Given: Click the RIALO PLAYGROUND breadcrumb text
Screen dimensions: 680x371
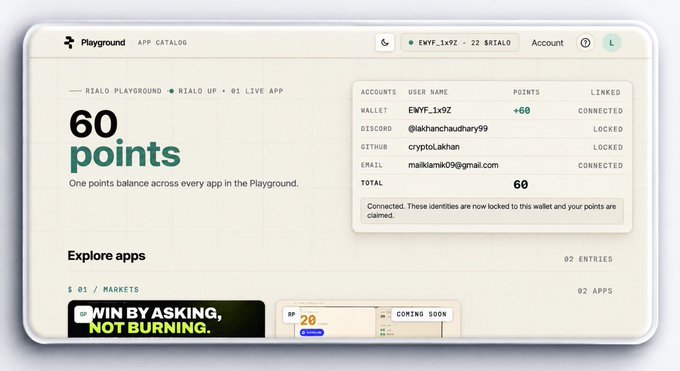Looking at the screenshot, I should pos(123,91).
